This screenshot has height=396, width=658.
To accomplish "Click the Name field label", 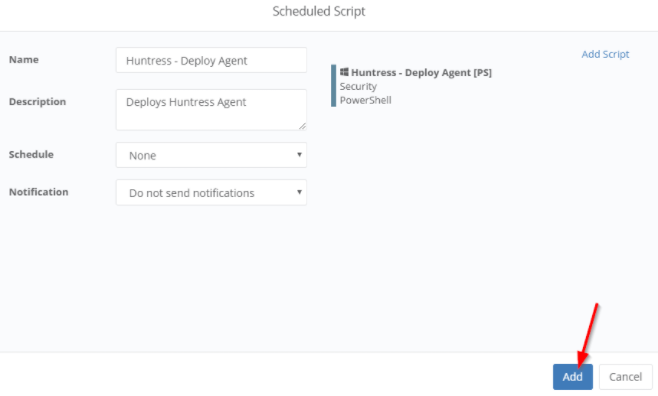I will pos(24,60).
